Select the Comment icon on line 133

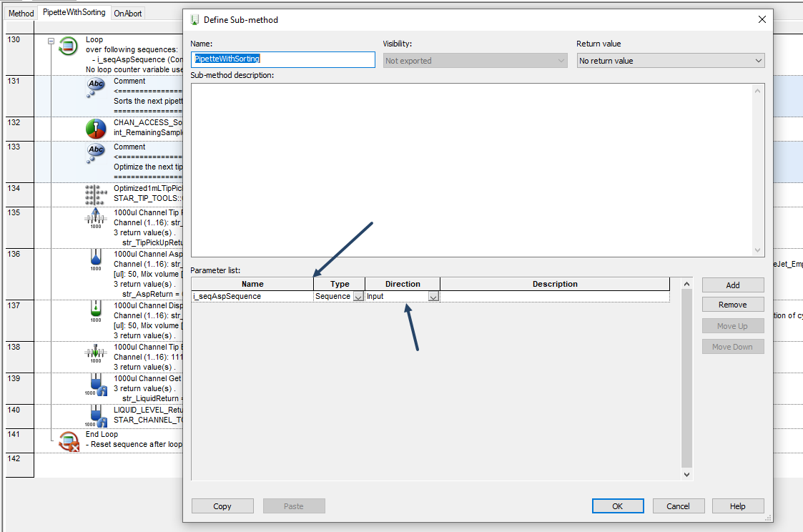coord(96,153)
